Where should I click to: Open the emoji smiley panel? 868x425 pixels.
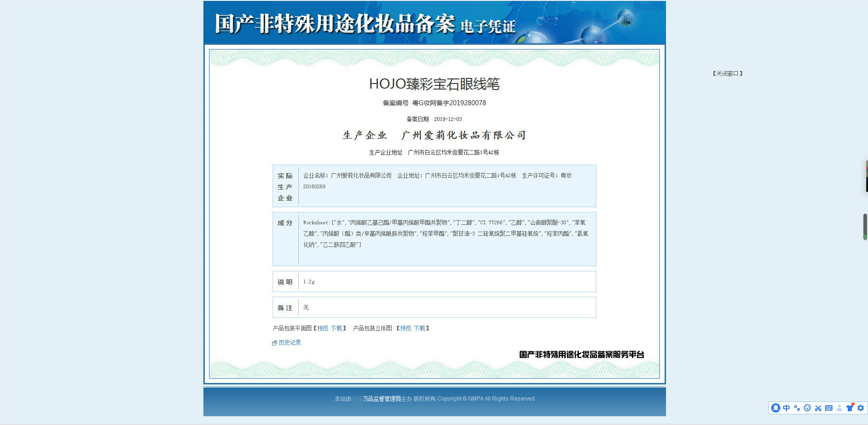pyautogui.click(x=807, y=408)
